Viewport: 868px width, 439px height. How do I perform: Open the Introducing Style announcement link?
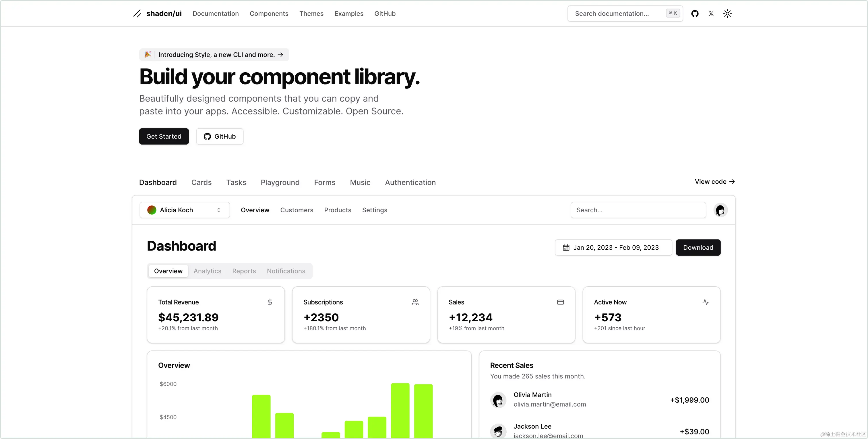pyautogui.click(x=214, y=55)
